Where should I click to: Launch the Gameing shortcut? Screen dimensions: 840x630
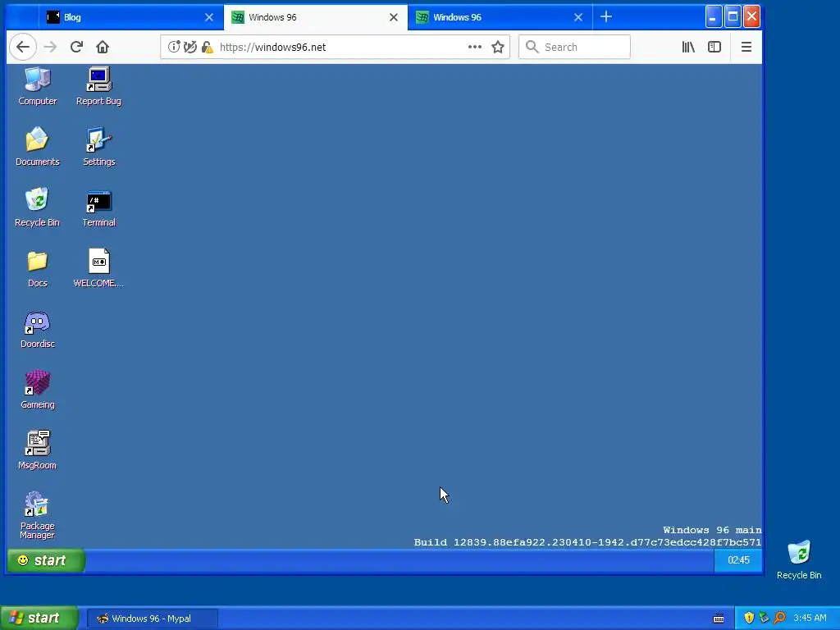[x=37, y=390]
